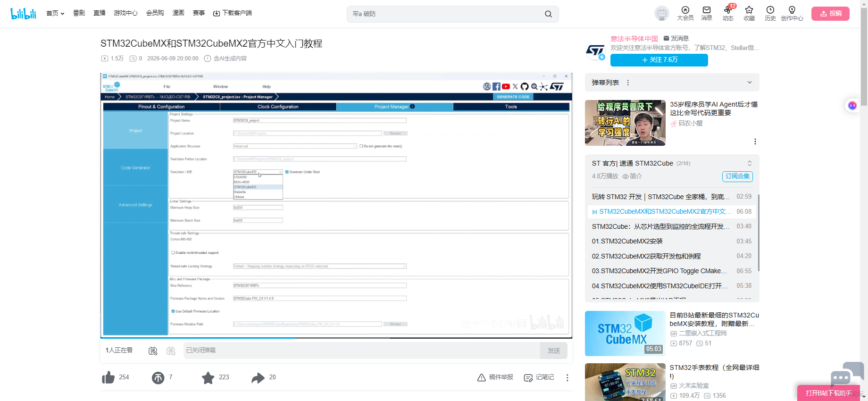Screen dimensions: 868x401
Task: Go to 番剧 in the top navigation
Action: coord(79,13)
